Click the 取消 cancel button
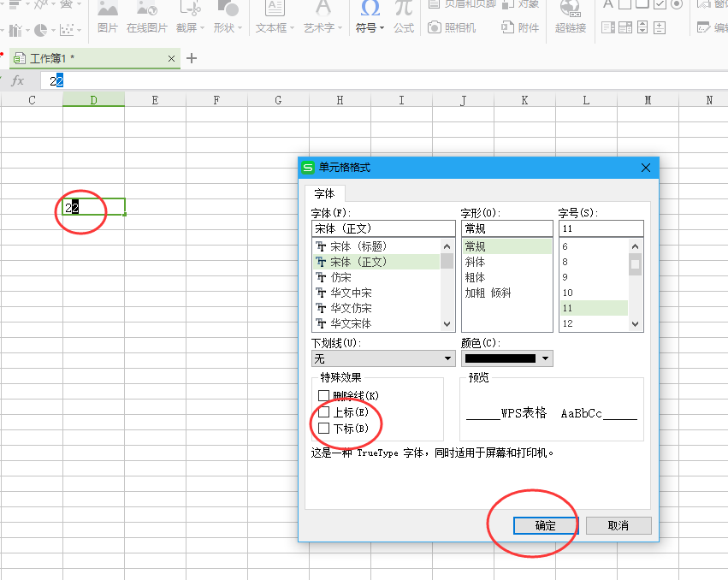 619,525
